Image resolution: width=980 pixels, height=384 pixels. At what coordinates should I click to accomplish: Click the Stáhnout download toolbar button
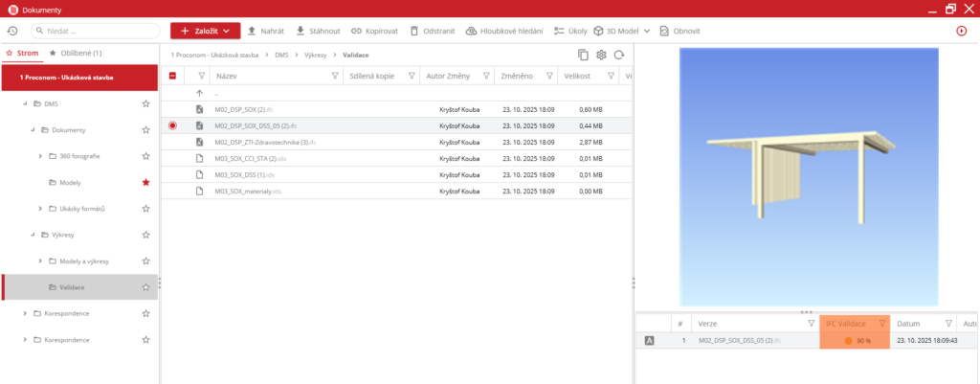click(x=318, y=31)
